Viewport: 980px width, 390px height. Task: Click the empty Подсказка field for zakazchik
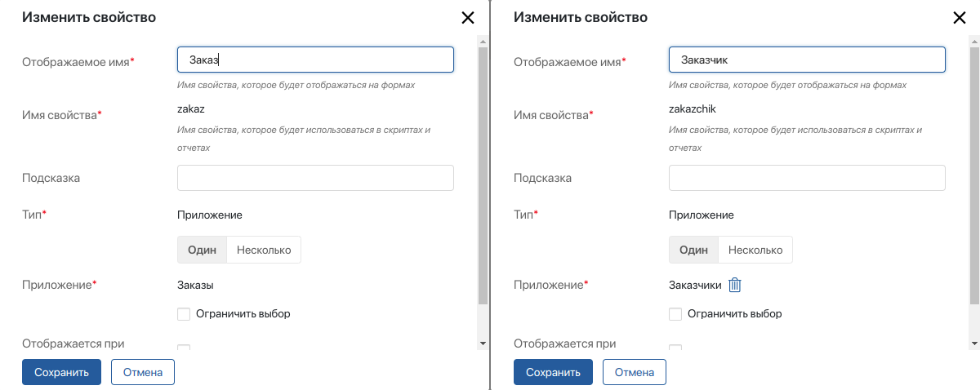[807, 178]
